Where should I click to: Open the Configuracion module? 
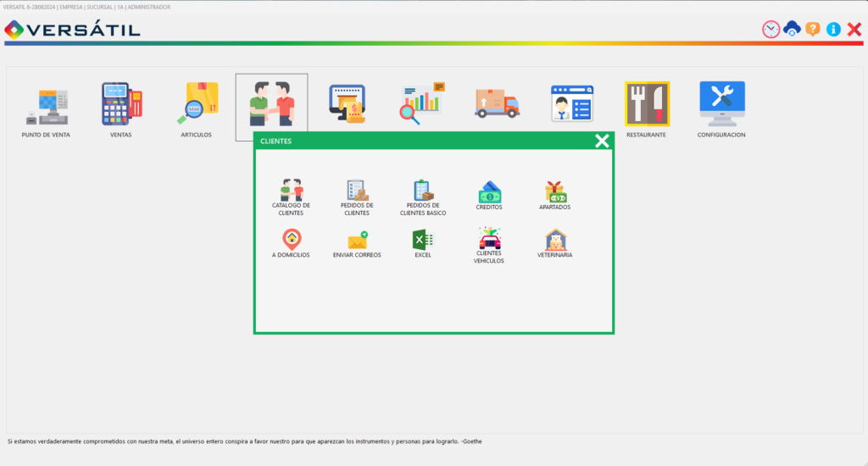pyautogui.click(x=722, y=103)
